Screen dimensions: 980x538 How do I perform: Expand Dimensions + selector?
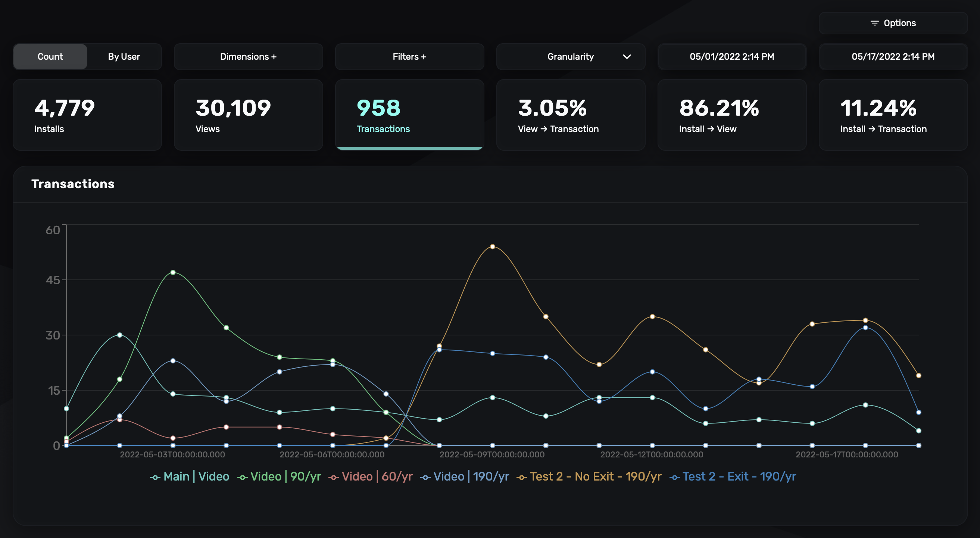(248, 57)
